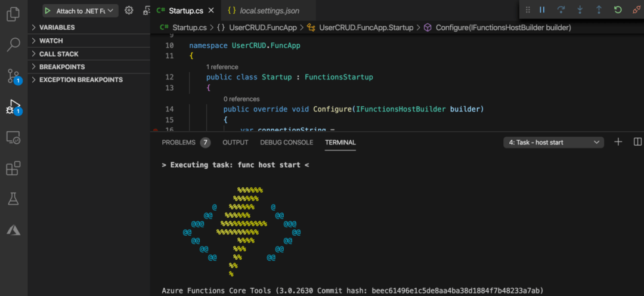Open the Extensions view icon
Image resolution: width=644 pixels, height=296 pixels.
click(14, 168)
